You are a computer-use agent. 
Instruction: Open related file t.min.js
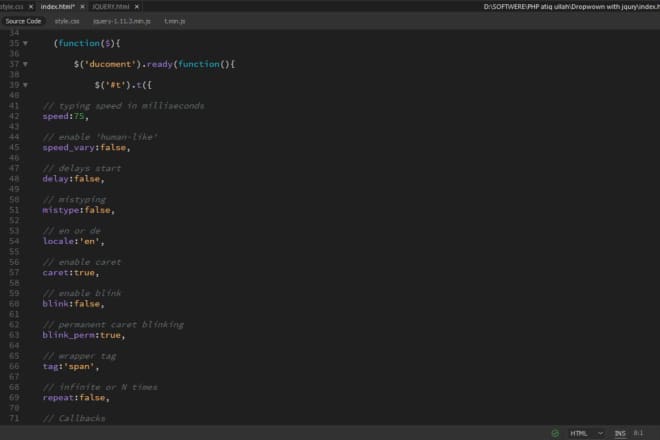coord(175,21)
